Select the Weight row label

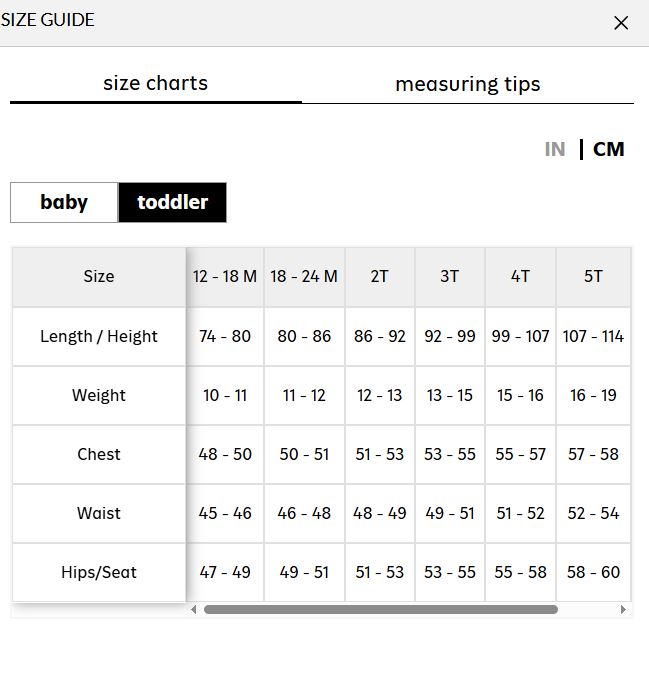[x=99, y=395]
